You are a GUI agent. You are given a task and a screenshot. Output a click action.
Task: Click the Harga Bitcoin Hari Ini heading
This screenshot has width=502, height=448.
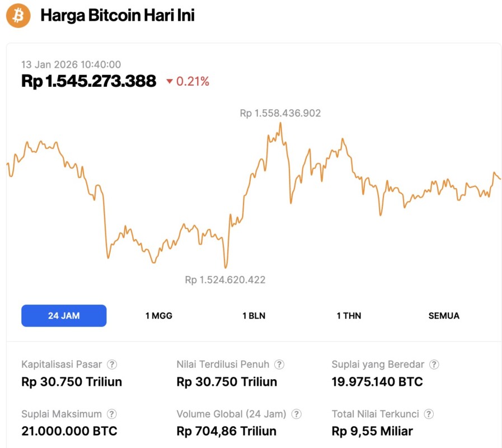coord(118,16)
